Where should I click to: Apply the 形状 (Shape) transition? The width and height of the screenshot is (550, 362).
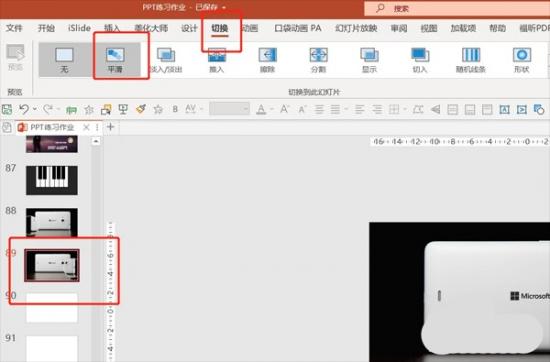click(521, 60)
